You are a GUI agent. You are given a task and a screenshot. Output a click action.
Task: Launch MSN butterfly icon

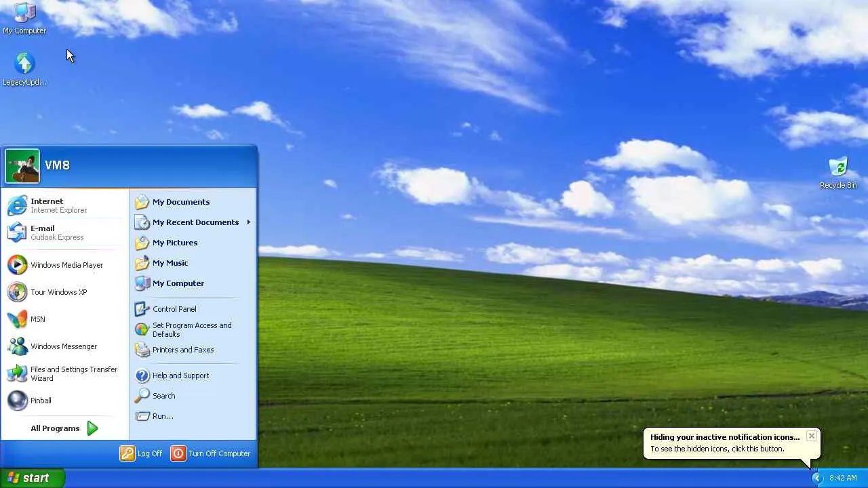click(18, 319)
